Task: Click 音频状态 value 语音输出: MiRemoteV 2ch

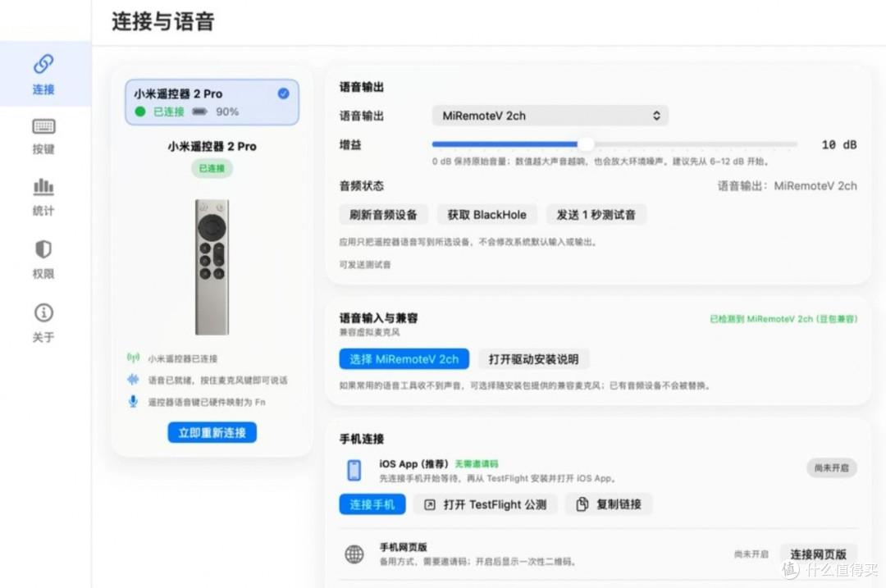Action: click(787, 186)
